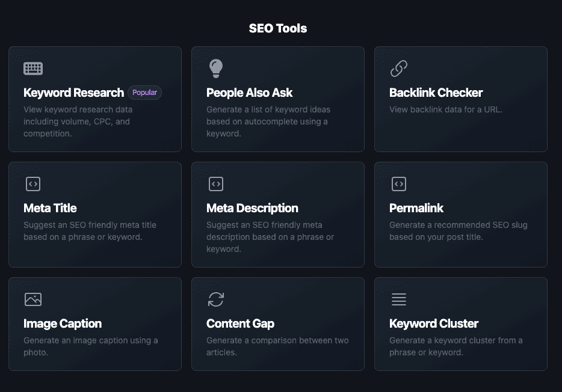Select the code icon on Meta Description

[x=216, y=183]
